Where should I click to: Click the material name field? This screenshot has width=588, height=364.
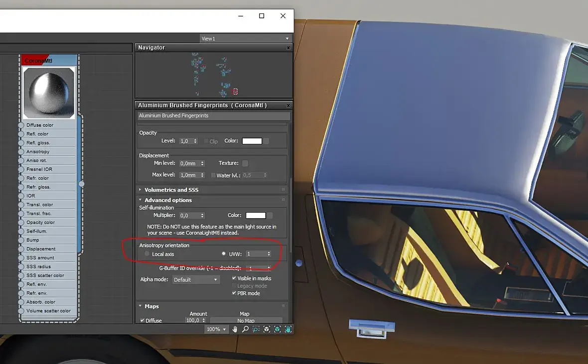click(214, 116)
